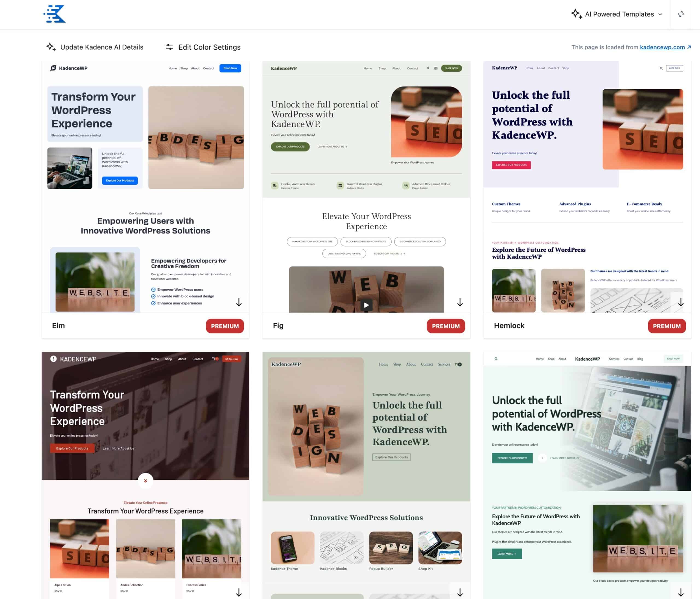Click Blog in the teal template navigation
This screenshot has width=700, height=599.
[640, 359]
